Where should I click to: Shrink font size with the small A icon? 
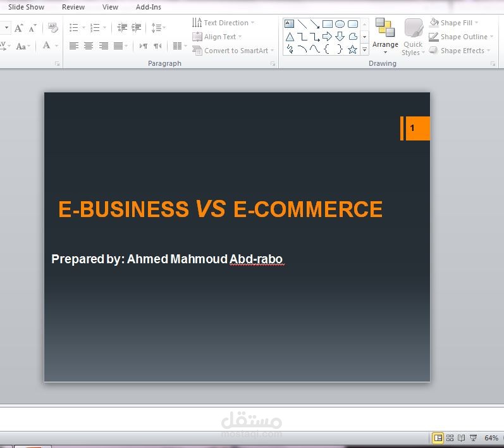(32, 28)
